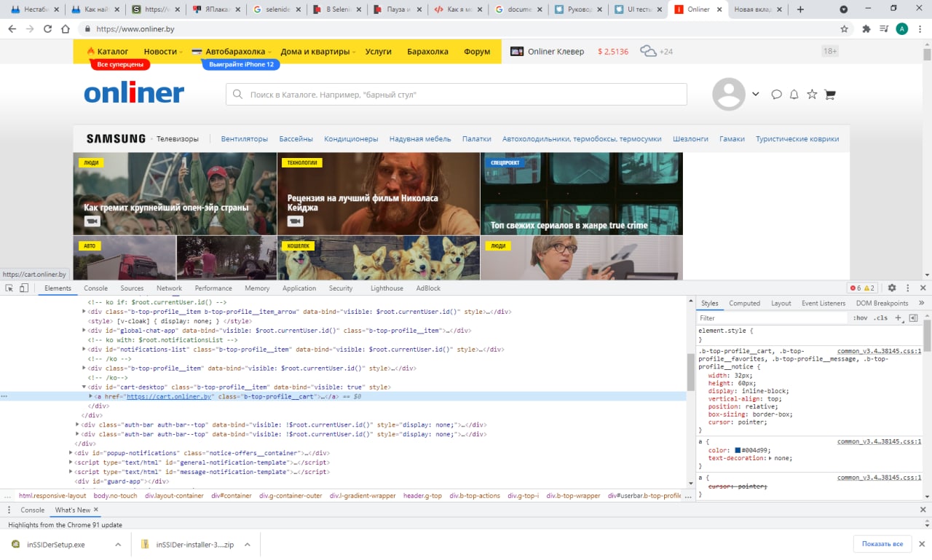The image size is (932, 560).
Task: Expand the global-chat-app div node
Action: tap(84, 331)
